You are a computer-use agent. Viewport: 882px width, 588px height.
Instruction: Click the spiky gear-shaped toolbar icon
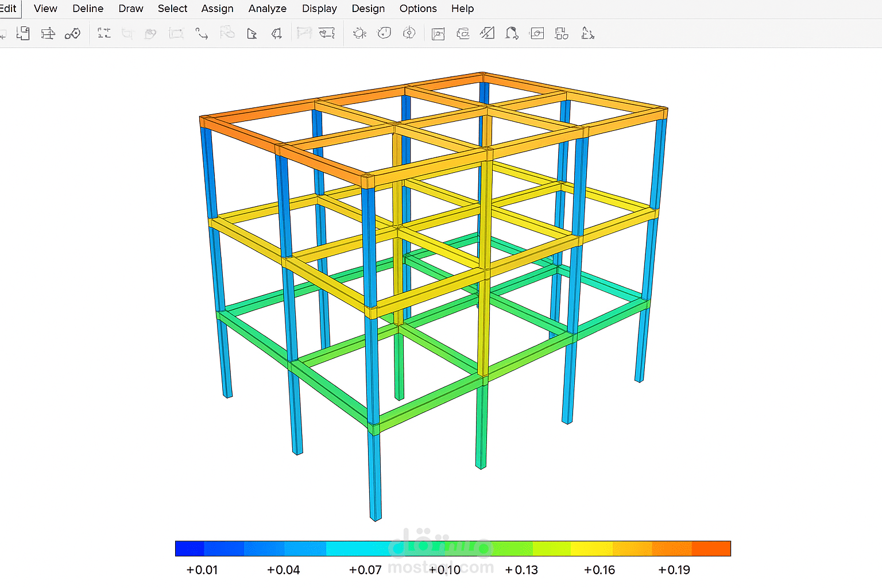click(359, 33)
